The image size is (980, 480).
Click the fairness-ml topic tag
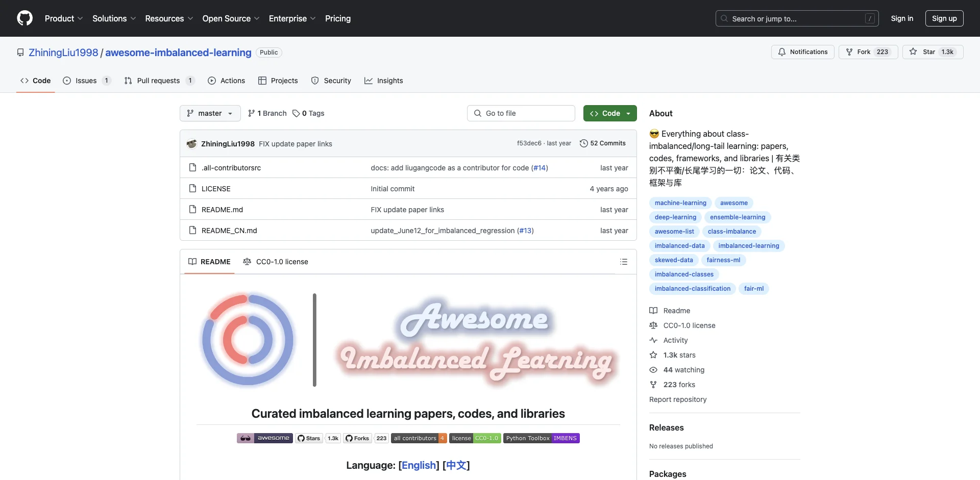tap(723, 260)
